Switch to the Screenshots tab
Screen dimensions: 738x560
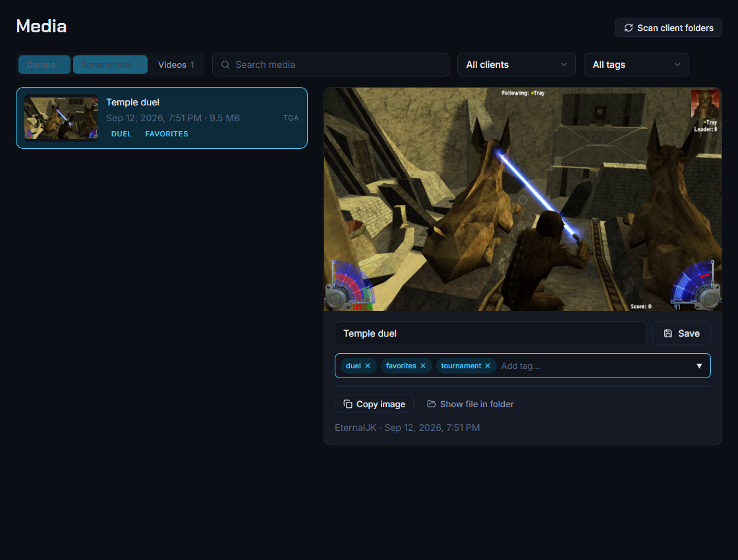[110, 65]
